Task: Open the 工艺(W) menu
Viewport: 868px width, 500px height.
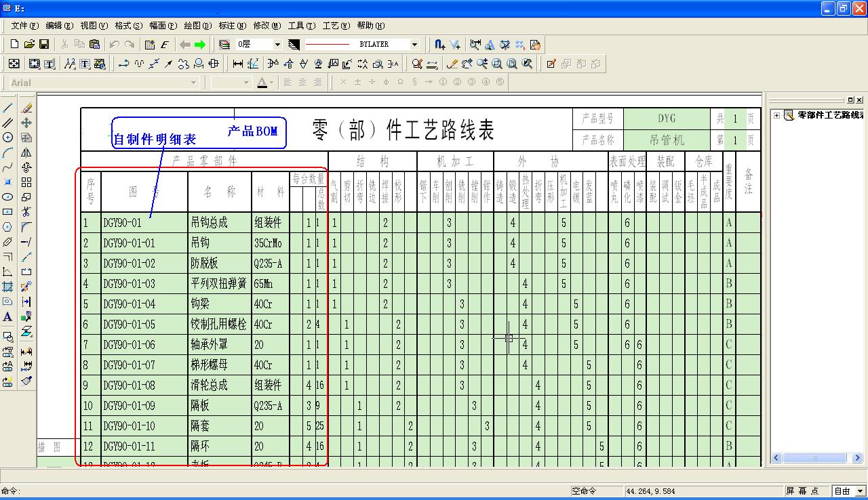Action: click(x=336, y=26)
